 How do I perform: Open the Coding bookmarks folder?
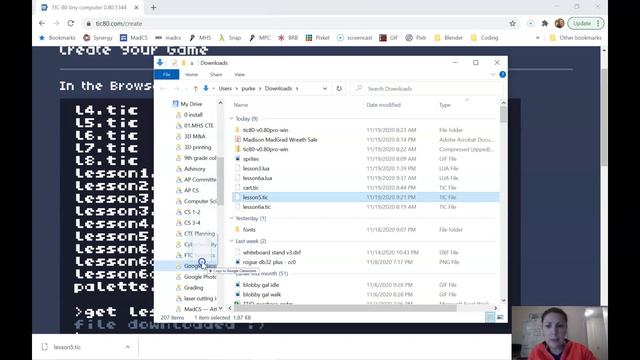pyautogui.click(x=484, y=38)
